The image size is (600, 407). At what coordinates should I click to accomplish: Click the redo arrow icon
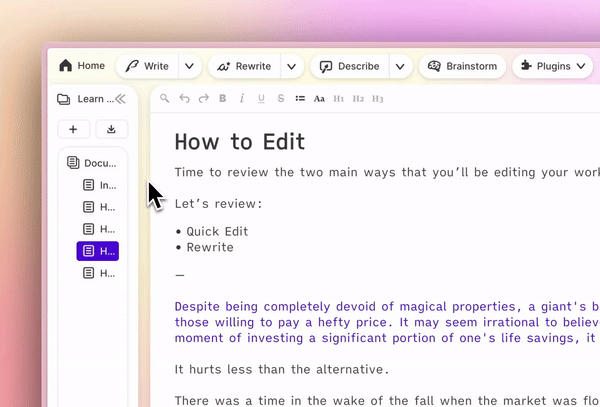point(203,99)
